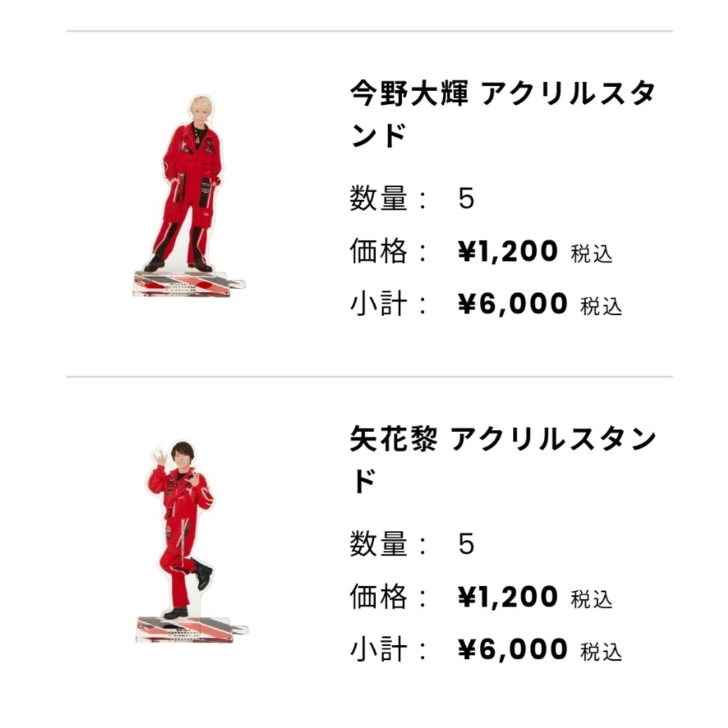Click the ¥1,200 price of 今野大輝 item
The image size is (728, 728).
[508, 251]
